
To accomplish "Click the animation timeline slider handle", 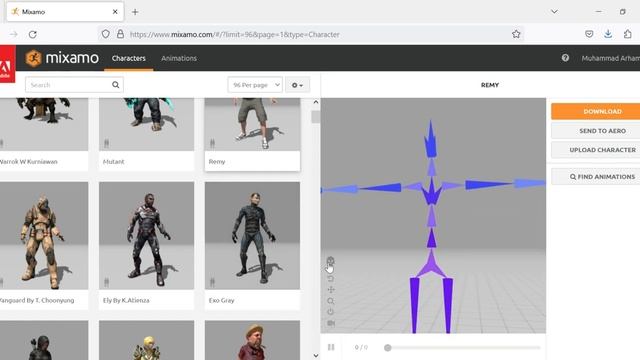I will coord(387,348).
